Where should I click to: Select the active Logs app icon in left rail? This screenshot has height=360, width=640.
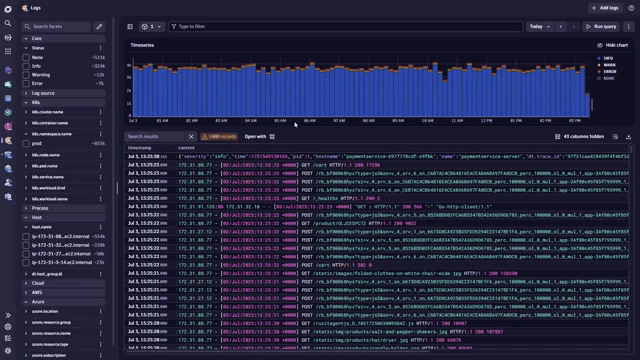click(x=8, y=140)
